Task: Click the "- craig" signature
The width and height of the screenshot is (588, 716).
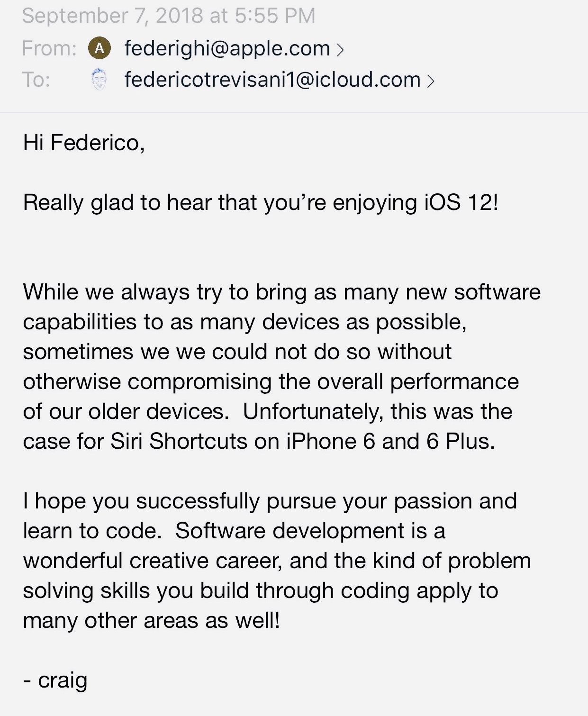Action: tap(55, 680)
